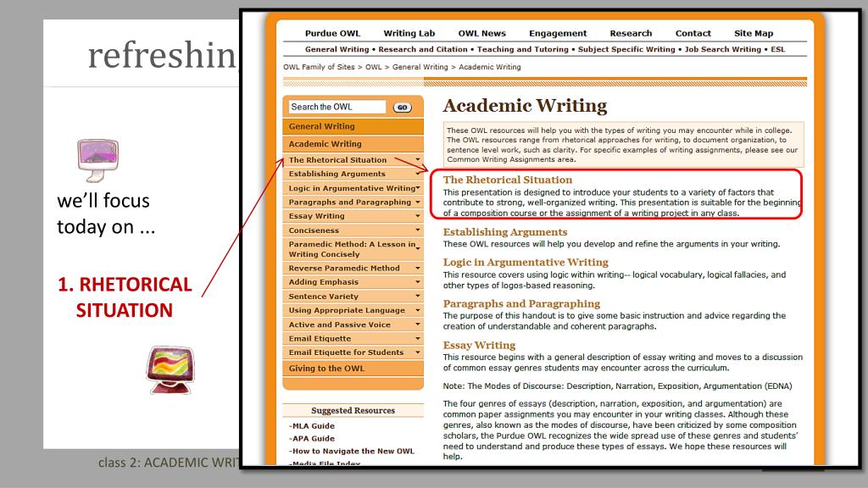Expand The Rhetorical Situation sidebar arrow
This screenshot has height=488, width=868.
coord(418,159)
